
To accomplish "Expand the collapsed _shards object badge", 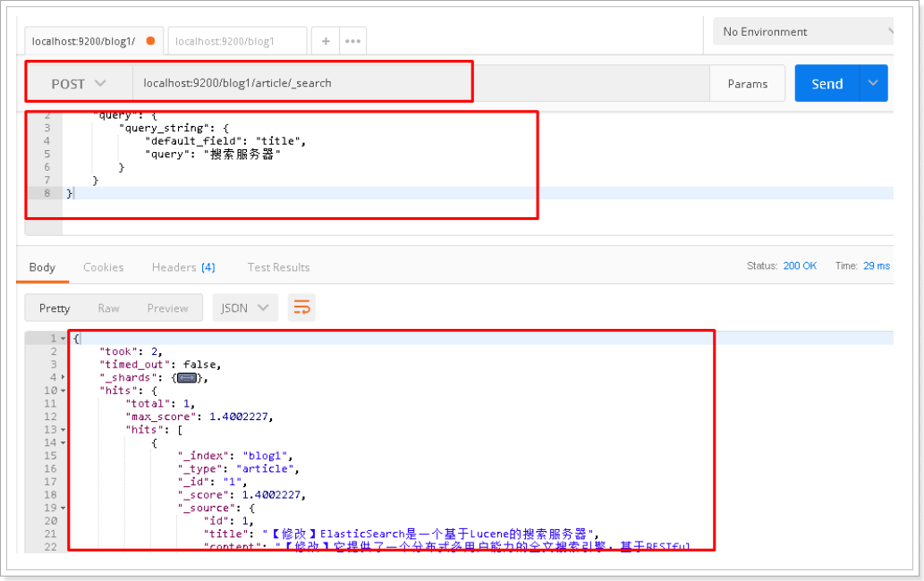I will pyautogui.click(x=187, y=378).
